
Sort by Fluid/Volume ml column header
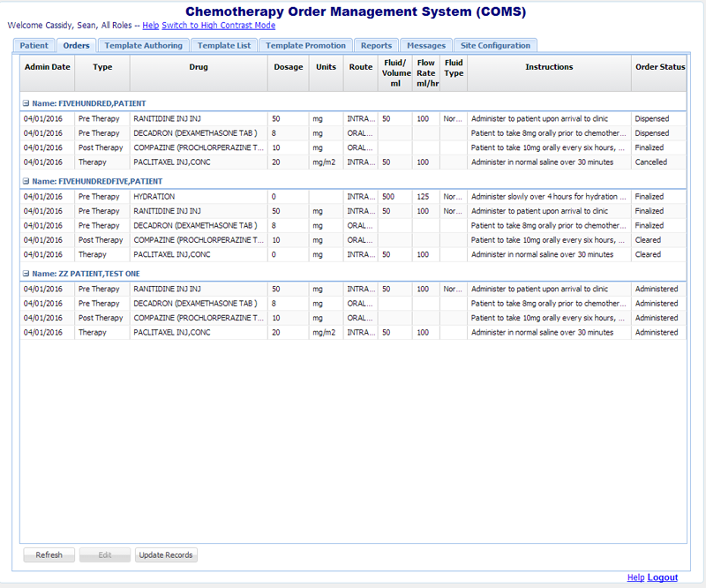click(395, 73)
